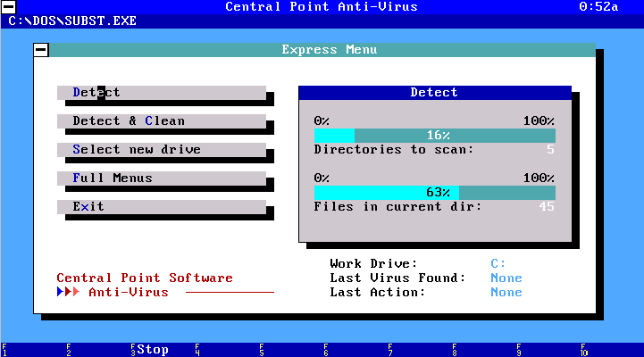
Task: Click the Files in current dir count 45
Action: (547, 206)
